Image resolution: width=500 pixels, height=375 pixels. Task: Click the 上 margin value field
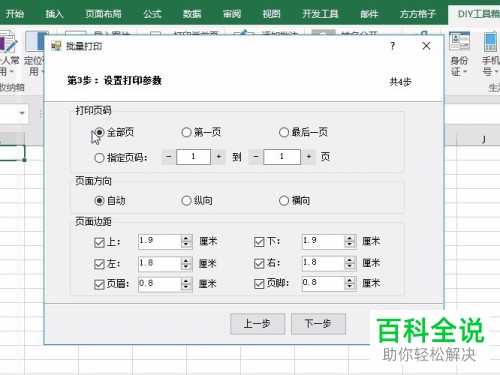[x=160, y=241]
